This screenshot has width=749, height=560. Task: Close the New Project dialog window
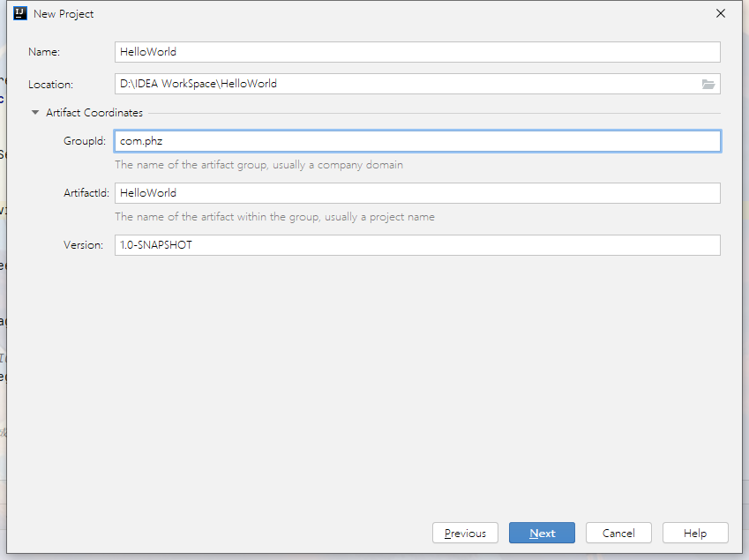(721, 13)
